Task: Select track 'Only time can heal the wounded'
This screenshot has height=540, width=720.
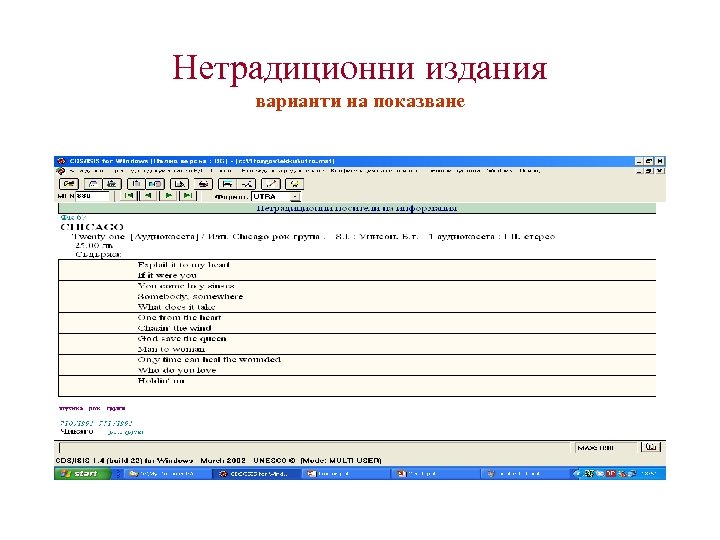Action: coord(209,360)
